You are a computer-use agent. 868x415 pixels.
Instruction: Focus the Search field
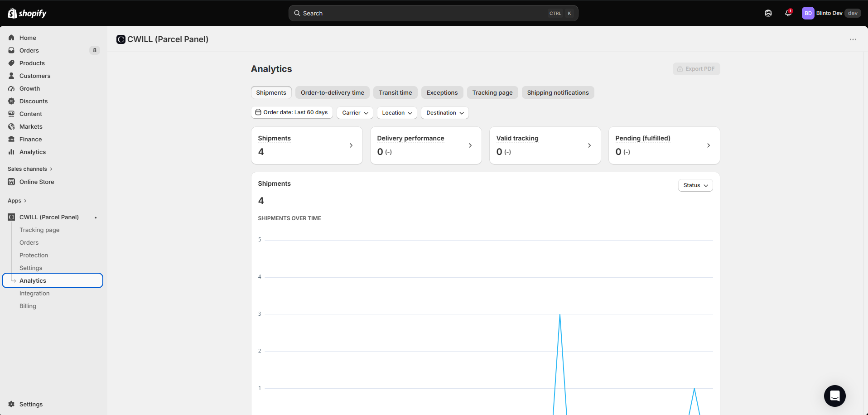pos(433,13)
